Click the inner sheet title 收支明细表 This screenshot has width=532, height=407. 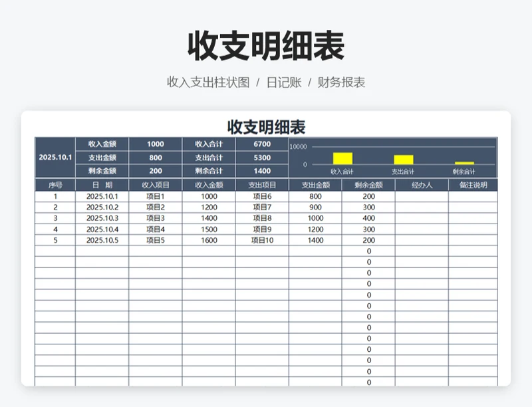point(267,127)
